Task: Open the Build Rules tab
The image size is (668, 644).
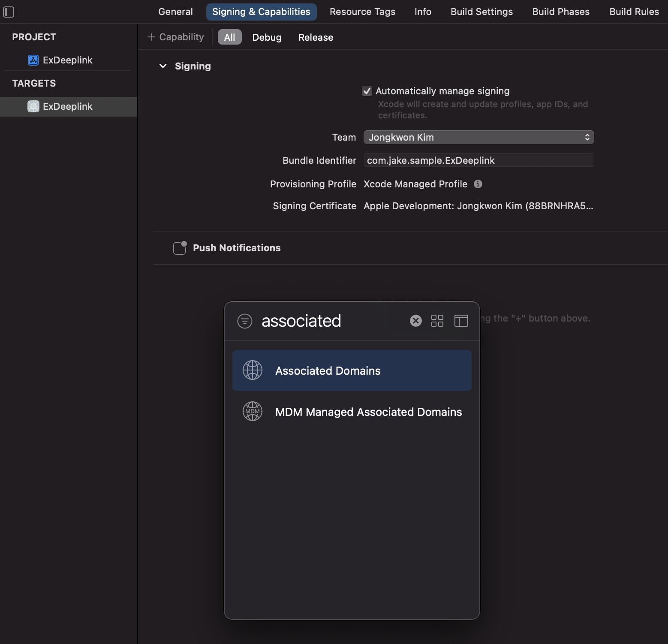Action: [634, 12]
